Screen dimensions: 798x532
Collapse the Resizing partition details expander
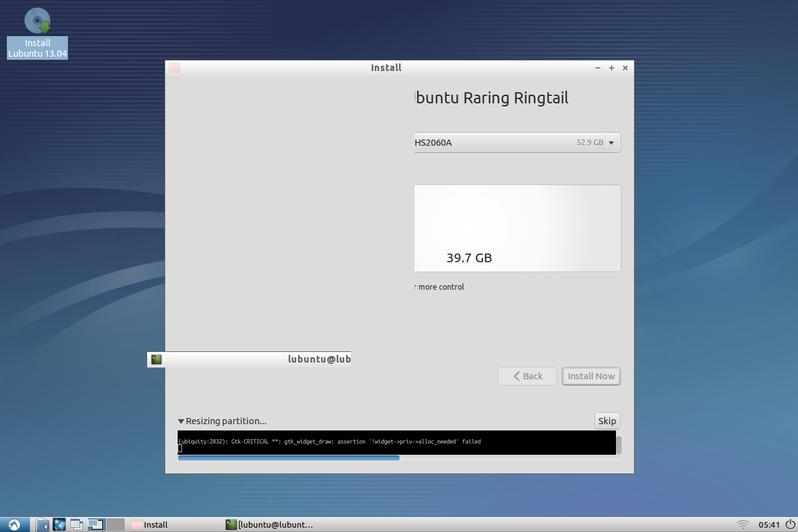[181, 421]
